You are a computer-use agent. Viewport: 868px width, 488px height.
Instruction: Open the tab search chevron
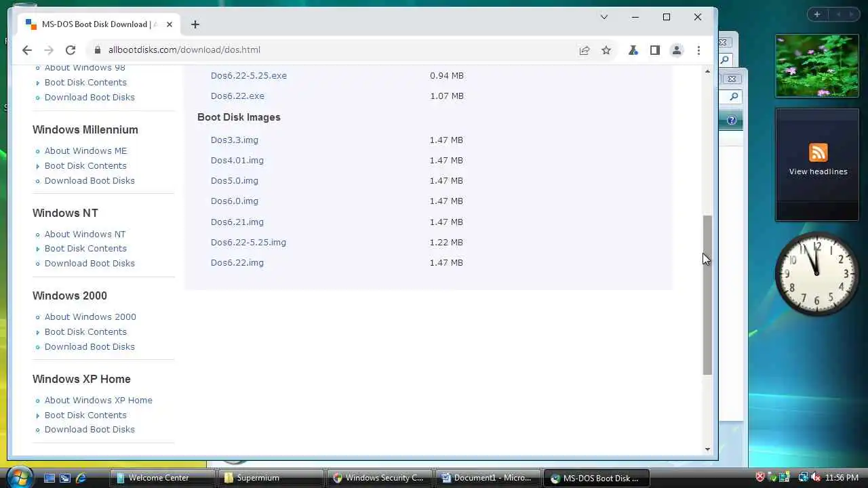pos(604,17)
